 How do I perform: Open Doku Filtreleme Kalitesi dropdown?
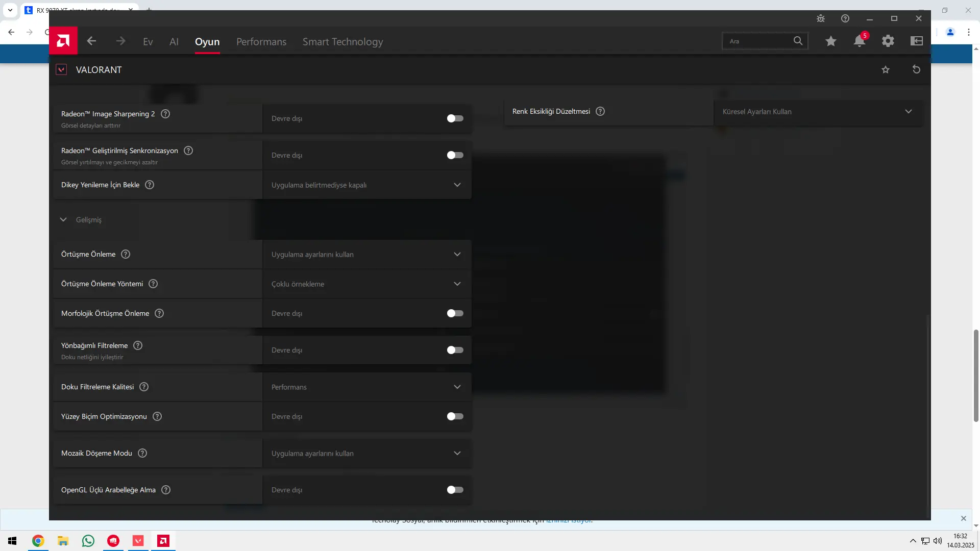tap(366, 387)
